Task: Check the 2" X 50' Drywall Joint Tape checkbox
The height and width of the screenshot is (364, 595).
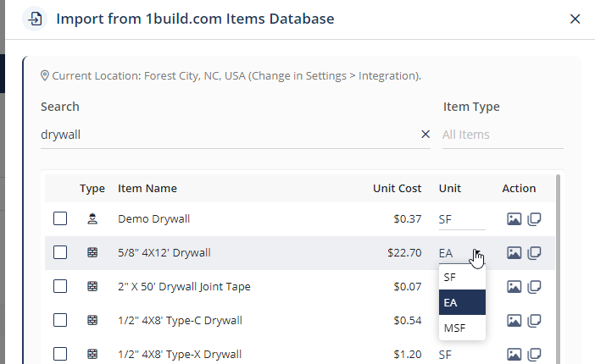Action: 60,286
